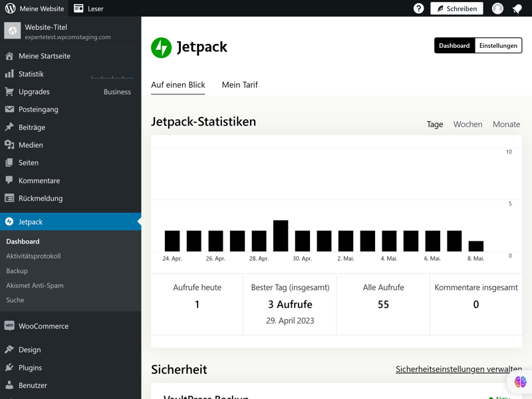Switch to the Einstellungen toggle view
The width and height of the screenshot is (532, 399).
click(x=498, y=46)
